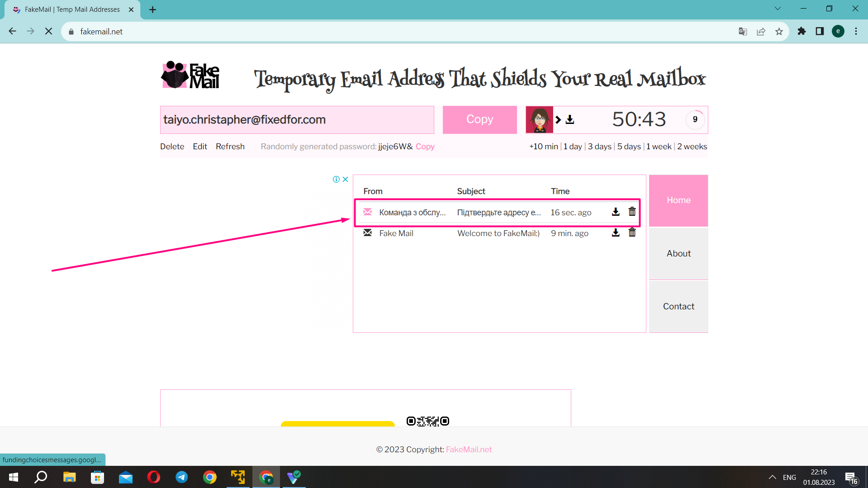Viewport: 868px width, 488px height.
Task: Open the About side tab
Action: point(678,254)
